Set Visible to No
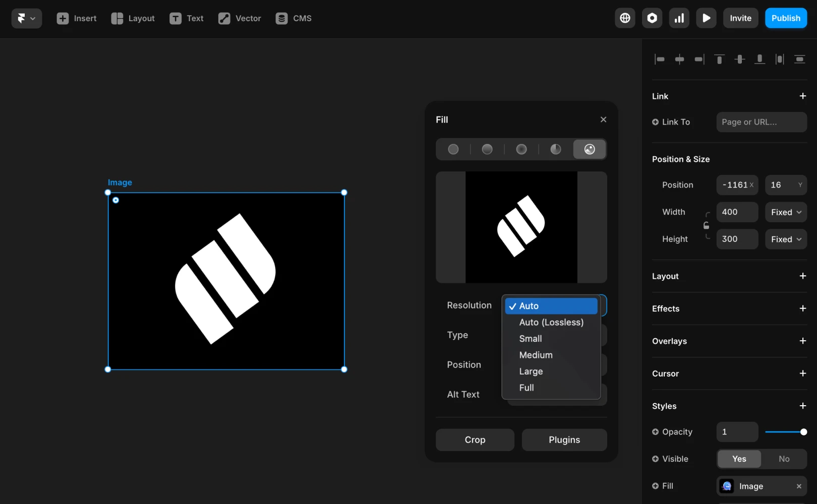This screenshot has height=504, width=817. [x=784, y=459]
